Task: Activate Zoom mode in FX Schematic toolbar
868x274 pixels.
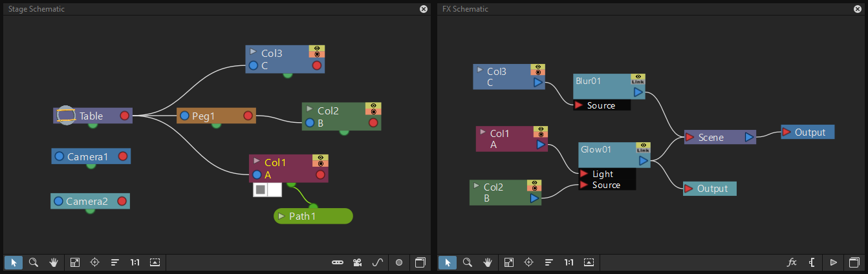Action: 468,262
